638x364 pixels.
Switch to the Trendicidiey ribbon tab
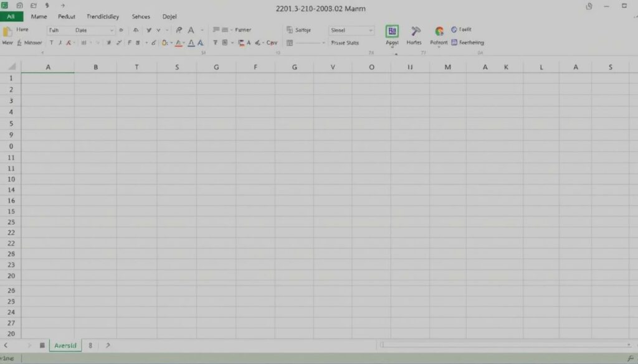tap(103, 17)
